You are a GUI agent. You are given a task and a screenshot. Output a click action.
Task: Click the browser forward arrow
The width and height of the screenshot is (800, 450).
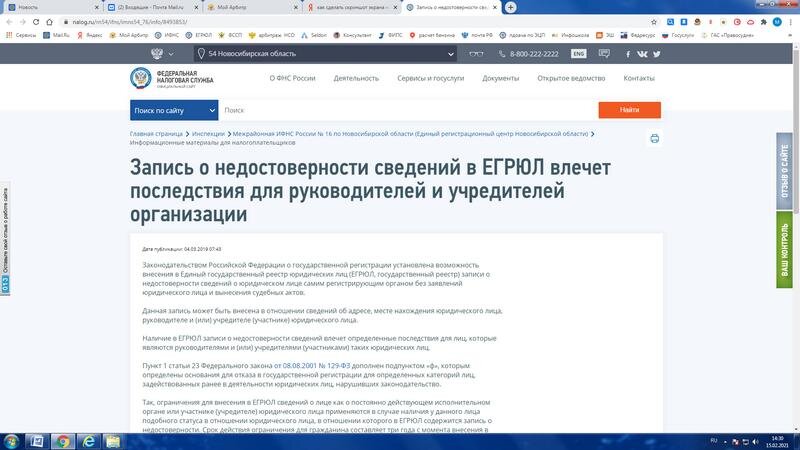(x=22, y=22)
